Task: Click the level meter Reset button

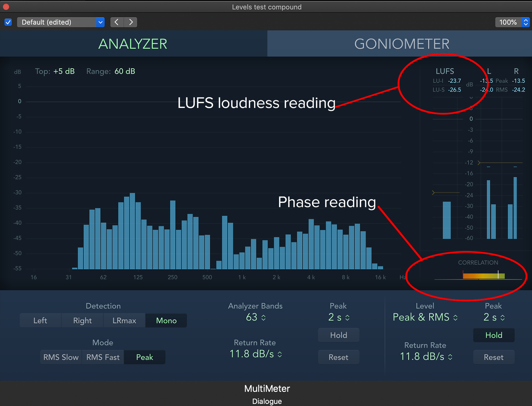Action: pos(494,357)
